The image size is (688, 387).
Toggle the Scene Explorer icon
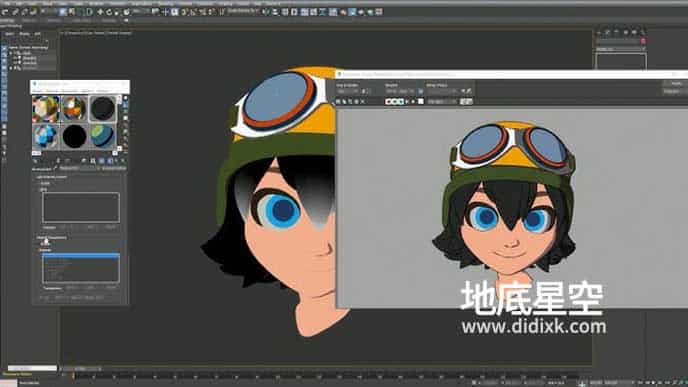pos(285,12)
